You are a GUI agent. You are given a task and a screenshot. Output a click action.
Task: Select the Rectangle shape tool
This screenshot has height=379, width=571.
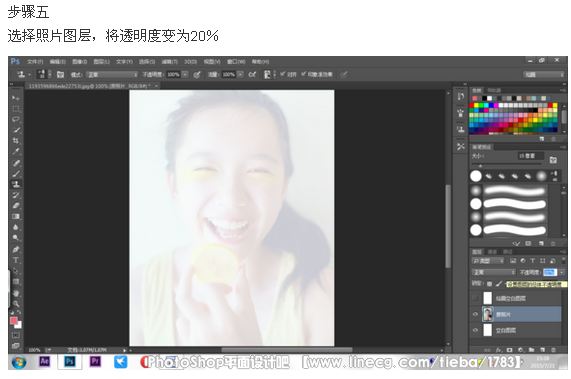[x=16, y=281]
